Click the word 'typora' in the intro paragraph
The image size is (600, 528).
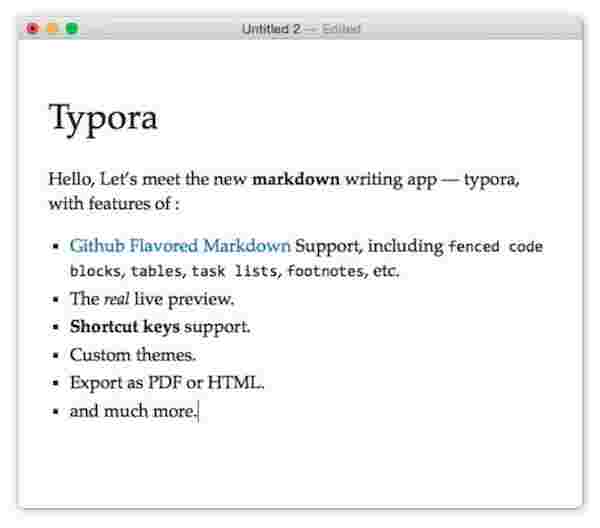491,180
